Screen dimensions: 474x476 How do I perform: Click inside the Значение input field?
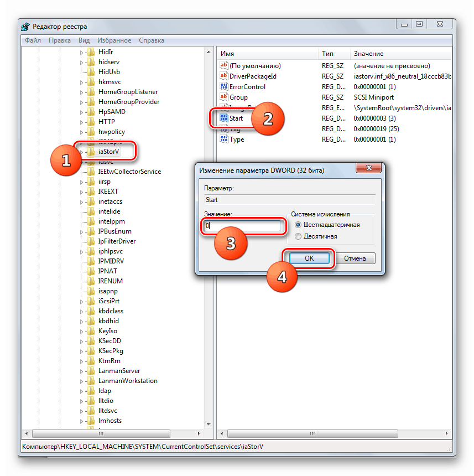tap(243, 226)
